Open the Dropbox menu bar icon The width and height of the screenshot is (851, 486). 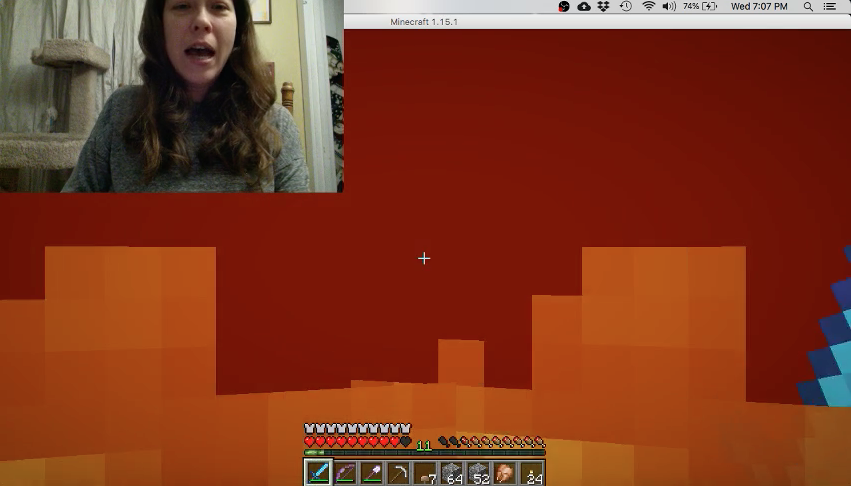tap(604, 7)
